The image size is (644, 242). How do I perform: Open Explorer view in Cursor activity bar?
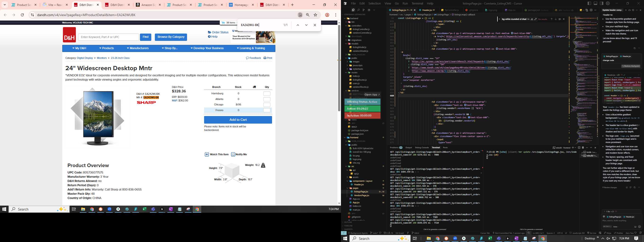tap(353, 10)
